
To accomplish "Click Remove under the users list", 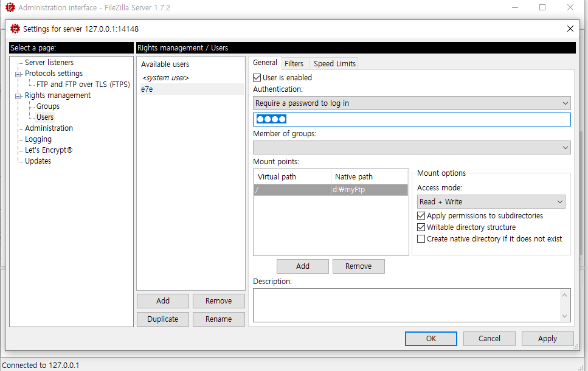I will [219, 301].
